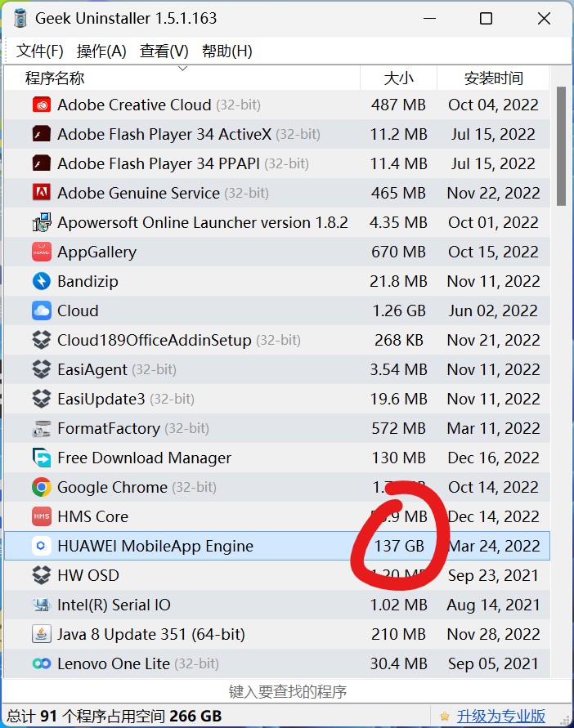The image size is (574, 728).
Task: Open the 帮助(H) menu
Action: click(226, 51)
